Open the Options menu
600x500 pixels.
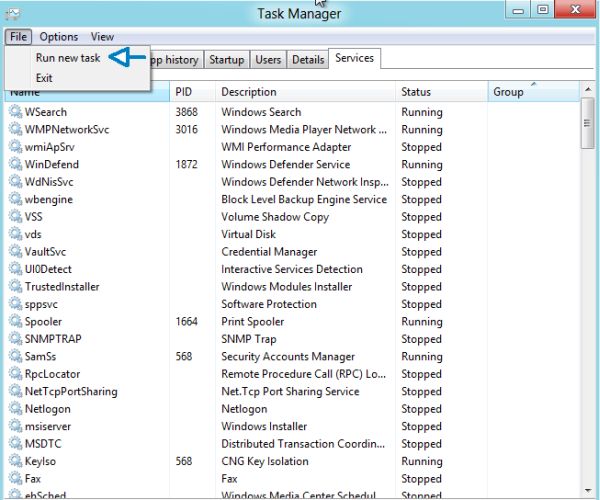click(59, 37)
